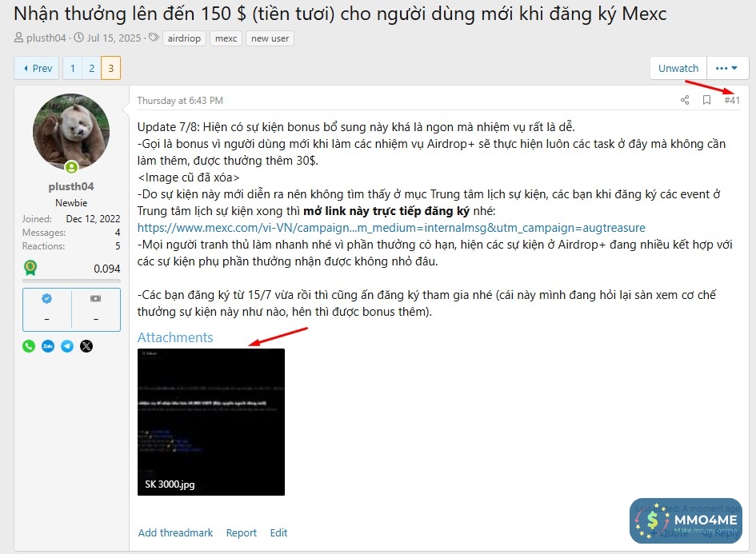The height and width of the screenshot is (554, 756).
Task: Click Add threadmark link
Action: coord(175,532)
